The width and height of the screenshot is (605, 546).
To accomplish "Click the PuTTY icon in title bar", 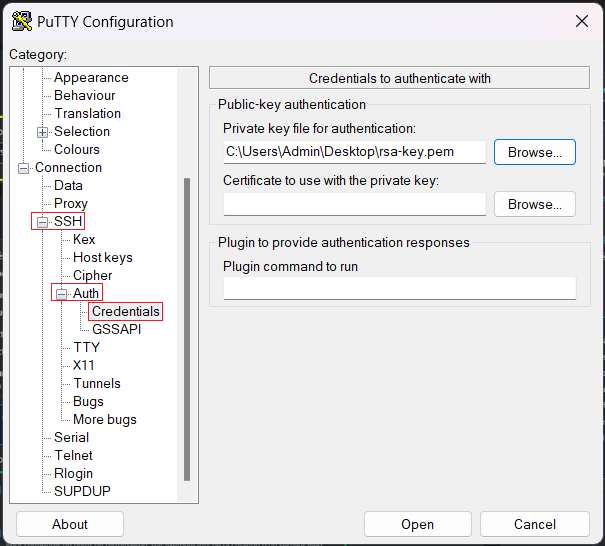I will click(x=22, y=21).
